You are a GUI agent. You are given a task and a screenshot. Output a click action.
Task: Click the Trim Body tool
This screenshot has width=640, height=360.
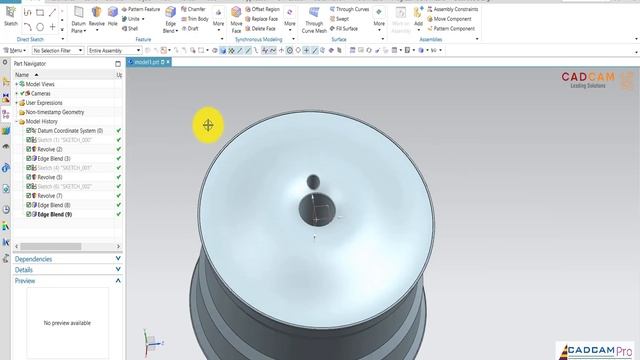coord(195,19)
